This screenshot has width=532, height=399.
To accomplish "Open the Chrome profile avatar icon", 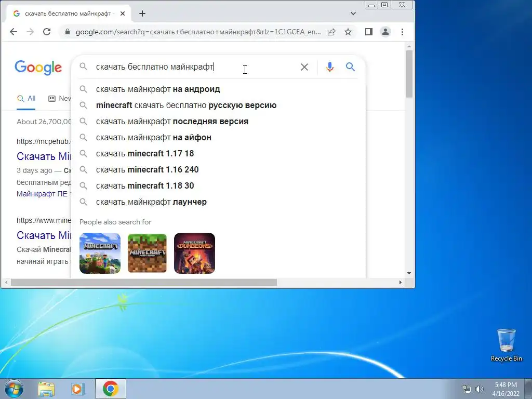I will (x=385, y=32).
